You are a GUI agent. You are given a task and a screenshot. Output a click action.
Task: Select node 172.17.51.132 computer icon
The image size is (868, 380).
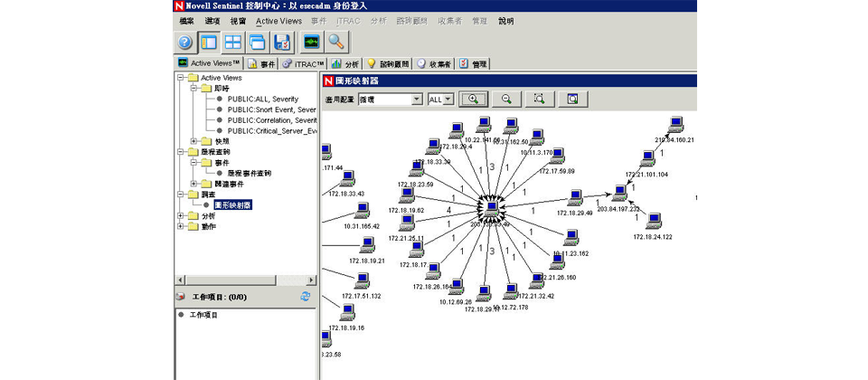(x=362, y=280)
